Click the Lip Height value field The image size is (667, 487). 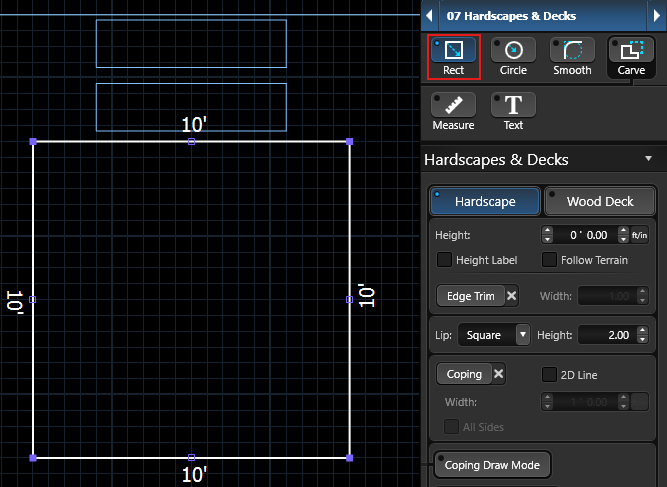(x=607, y=335)
